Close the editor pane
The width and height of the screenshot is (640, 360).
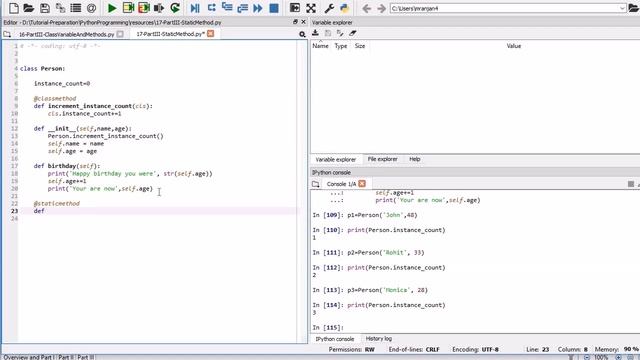(303, 22)
